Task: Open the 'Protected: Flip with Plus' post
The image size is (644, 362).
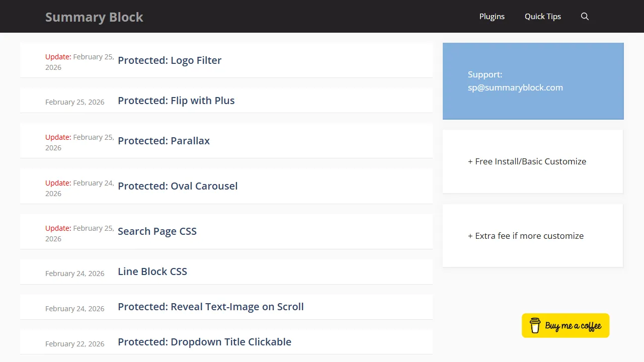Action: click(x=176, y=101)
